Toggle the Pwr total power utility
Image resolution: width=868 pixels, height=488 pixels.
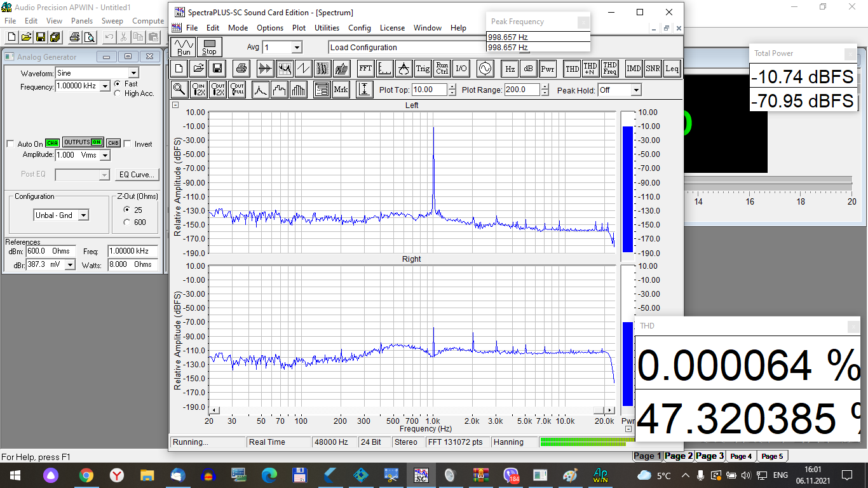[547, 68]
